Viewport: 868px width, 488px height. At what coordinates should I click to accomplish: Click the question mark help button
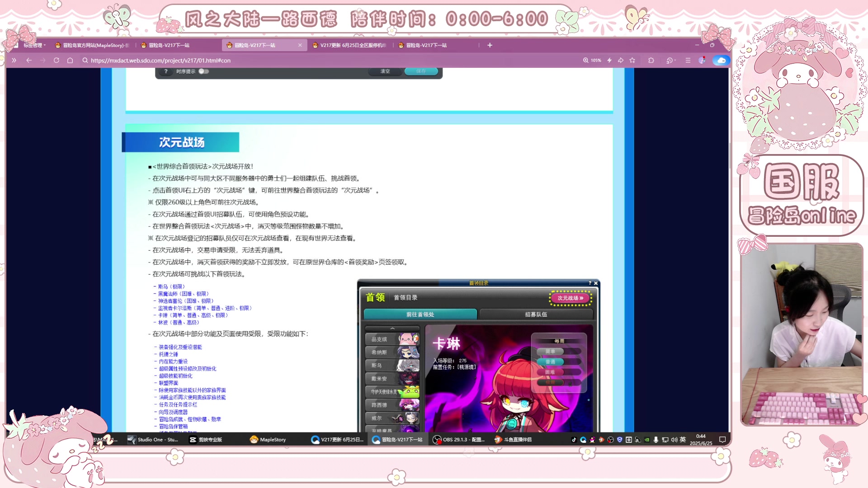[x=166, y=71]
